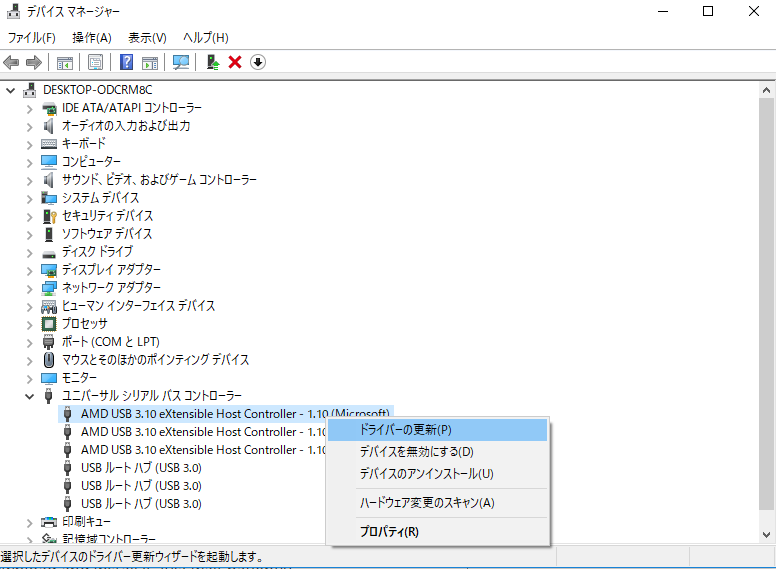
Task: Maximize the デバイス マネージャー window
Action: click(x=708, y=11)
